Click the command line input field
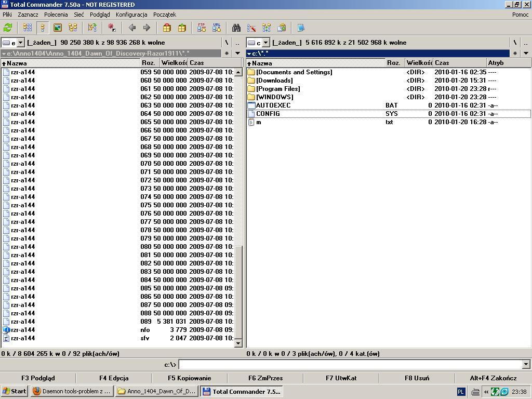Viewport: 532px width, 399px height. coord(351,364)
